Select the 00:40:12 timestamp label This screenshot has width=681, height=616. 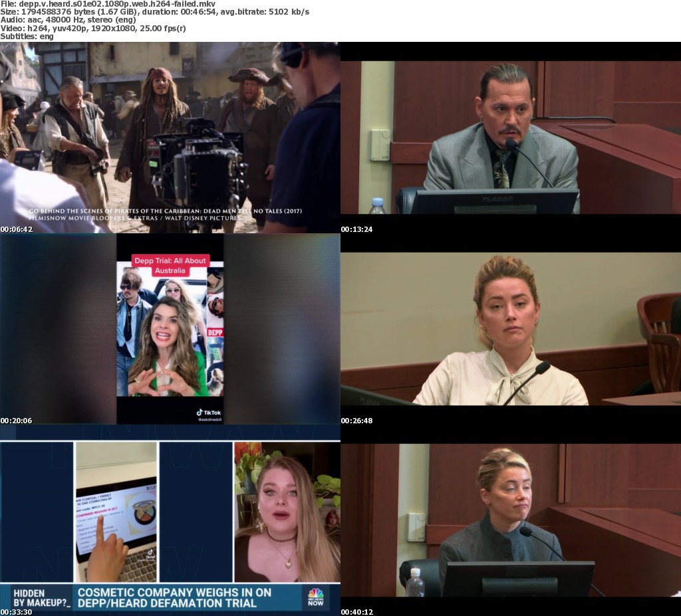(x=357, y=612)
